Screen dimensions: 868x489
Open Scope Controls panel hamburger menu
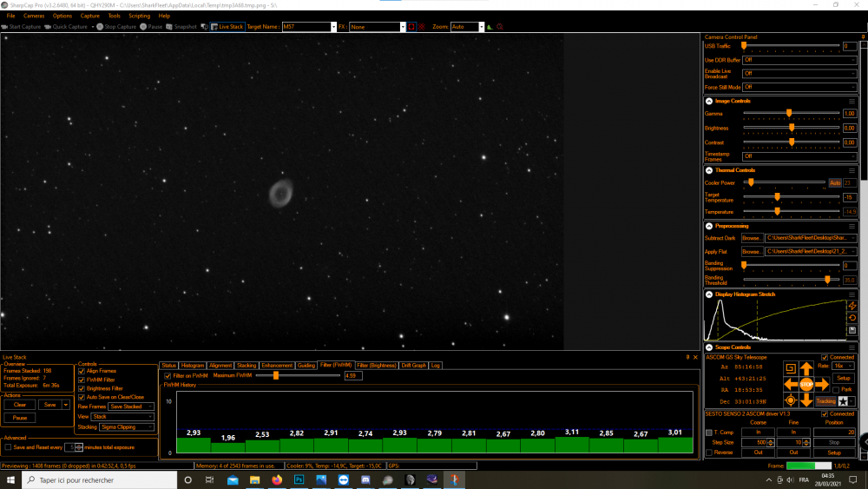tap(852, 347)
